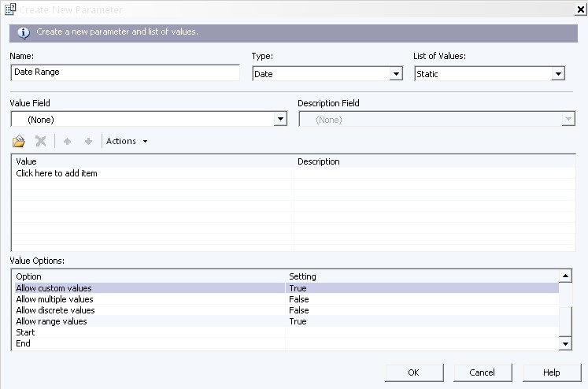Click here to add item row

click(154, 173)
